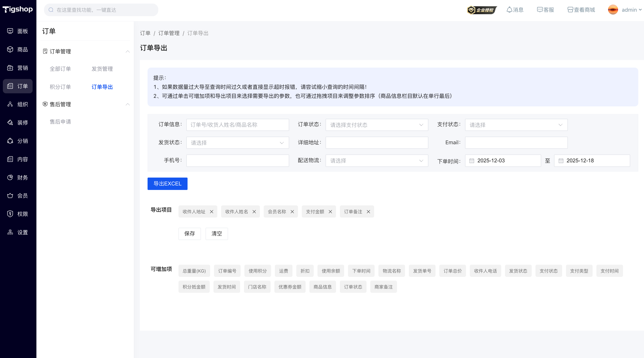The image size is (644, 358).
Task: Go to 营销 in the sidebar
Action: click(18, 68)
